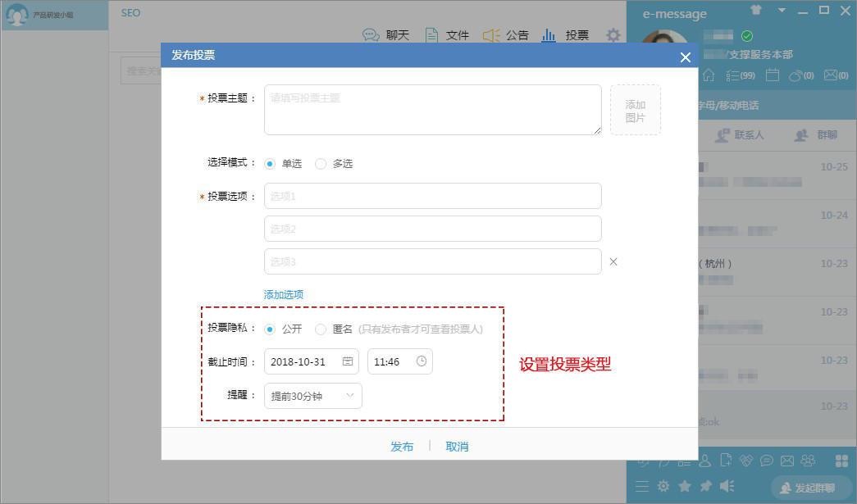Click the 发布 button
The image size is (857, 504).
402,447
